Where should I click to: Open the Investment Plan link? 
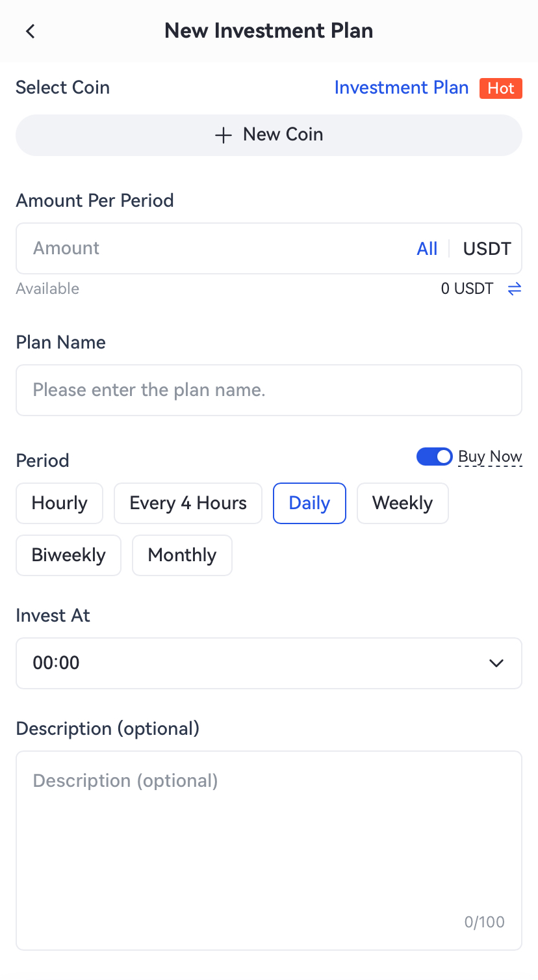(401, 88)
